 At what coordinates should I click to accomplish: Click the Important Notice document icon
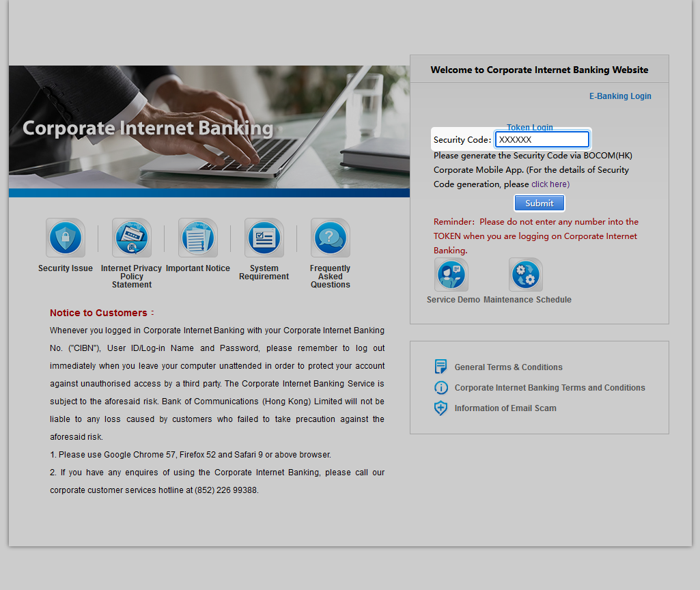click(x=198, y=238)
